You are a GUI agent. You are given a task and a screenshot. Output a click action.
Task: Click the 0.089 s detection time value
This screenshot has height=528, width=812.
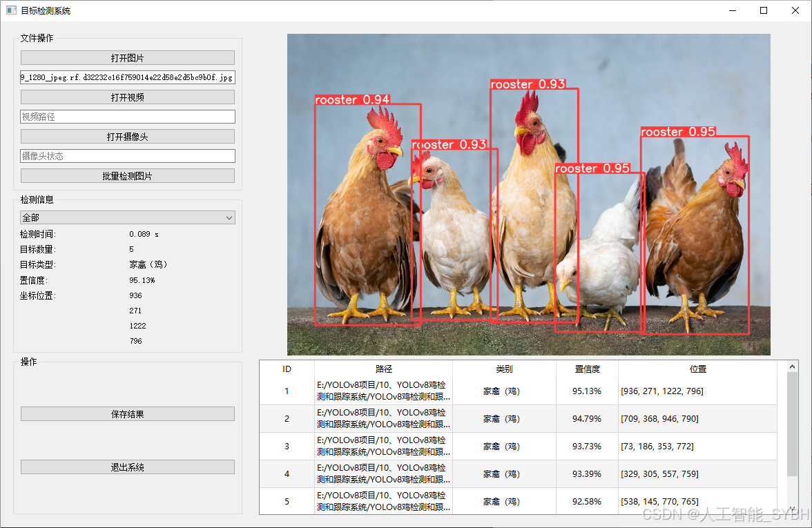point(144,234)
